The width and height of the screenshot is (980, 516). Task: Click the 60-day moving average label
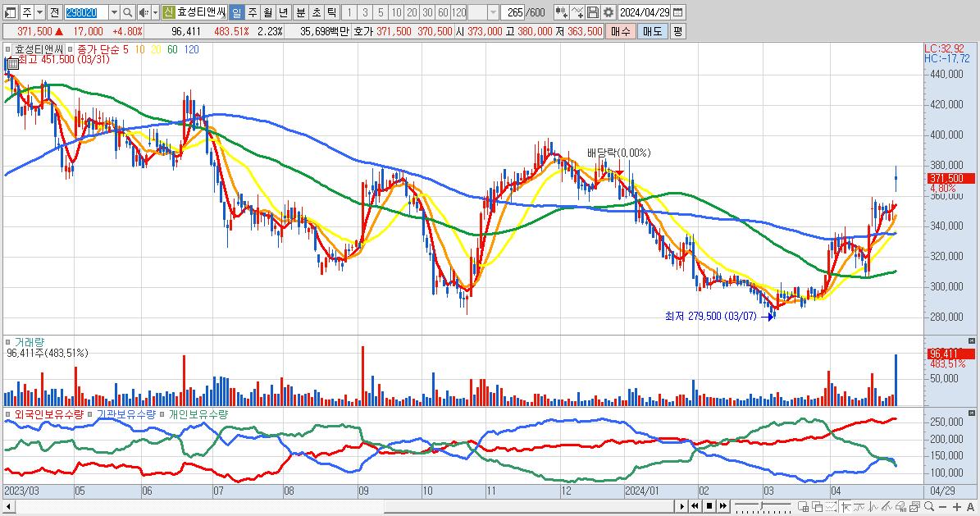pyautogui.click(x=172, y=48)
